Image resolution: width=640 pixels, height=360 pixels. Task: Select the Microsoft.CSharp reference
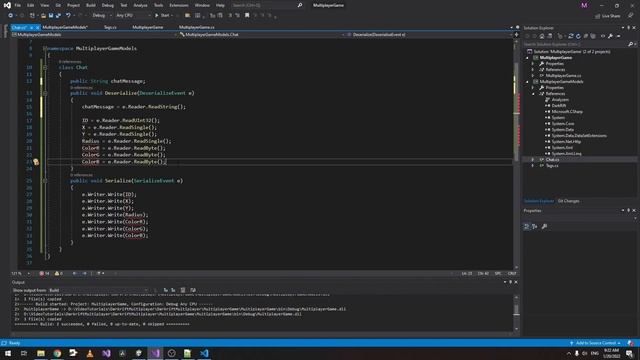567,111
